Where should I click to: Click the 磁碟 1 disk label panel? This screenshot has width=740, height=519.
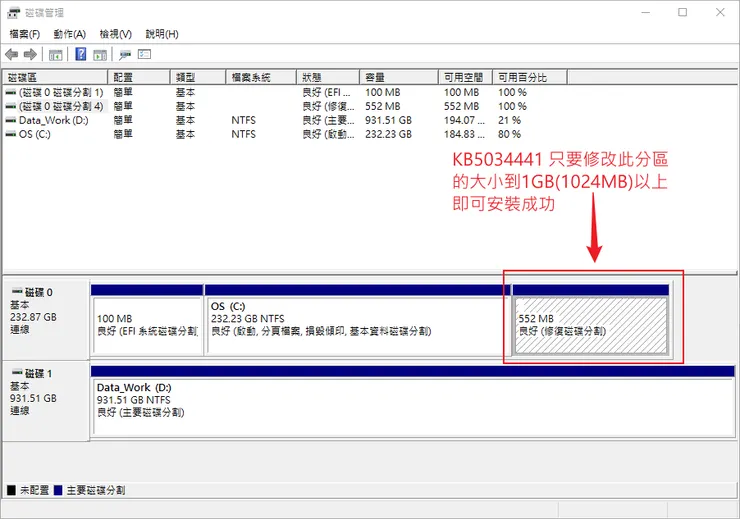click(x=46, y=401)
